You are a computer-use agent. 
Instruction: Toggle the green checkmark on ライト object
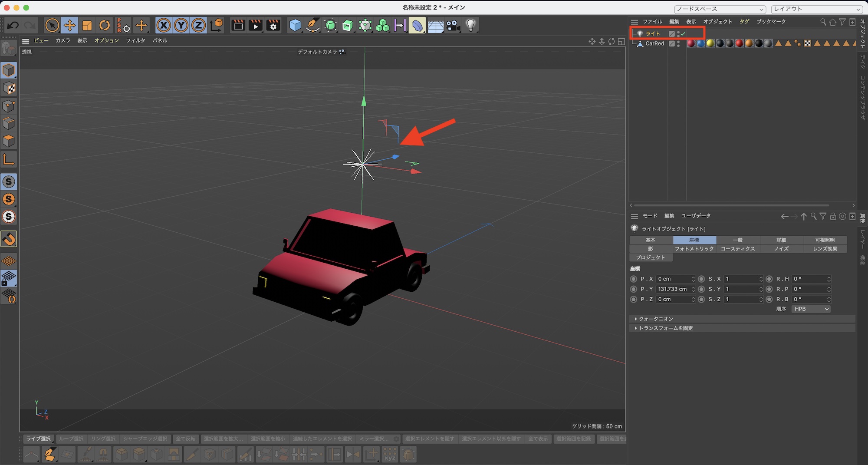pyautogui.click(x=684, y=34)
